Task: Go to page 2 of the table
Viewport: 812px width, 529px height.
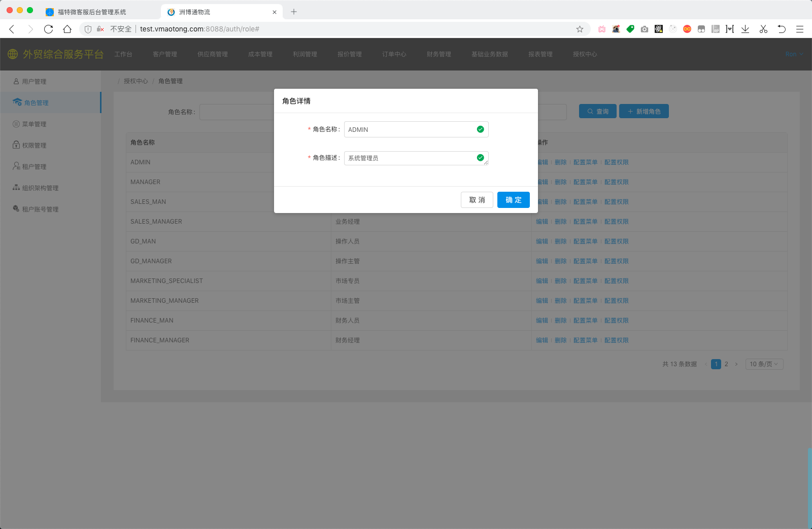Action: pos(726,364)
